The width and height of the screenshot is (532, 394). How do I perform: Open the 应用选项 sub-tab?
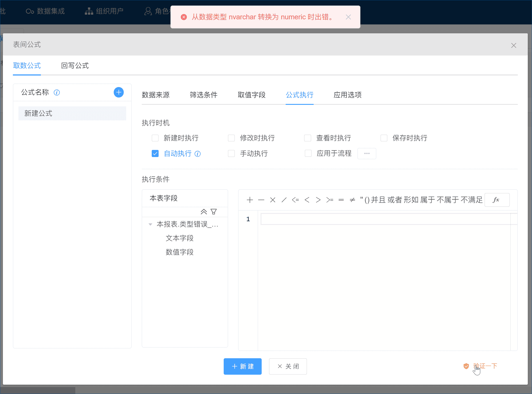(347, 95)
